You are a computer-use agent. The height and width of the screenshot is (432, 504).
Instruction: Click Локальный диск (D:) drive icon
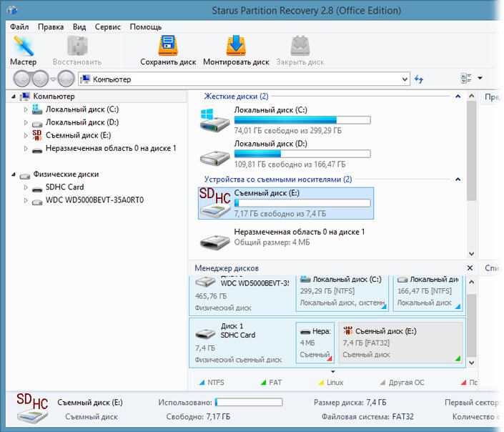(214, 157)
